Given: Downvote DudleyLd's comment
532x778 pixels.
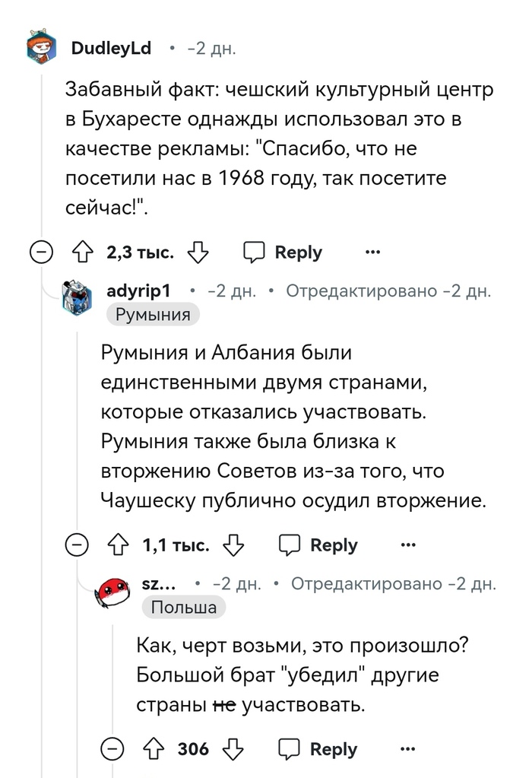Looking at the screenshot, I should click(198, 252).
